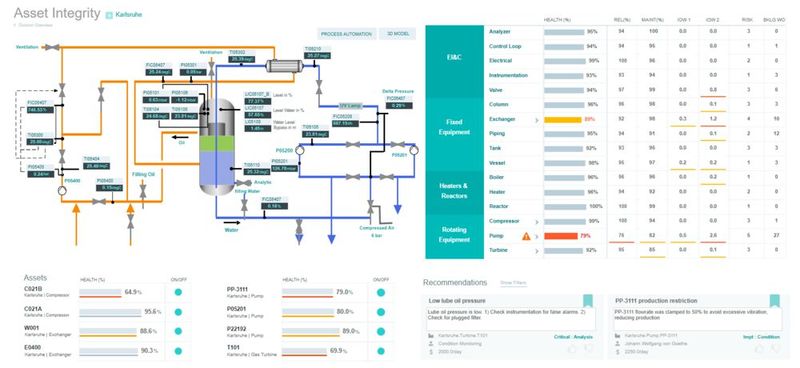The image size is (800, 368).
Task: Toggle E0400 exchanger on/off
Action: 178,351
